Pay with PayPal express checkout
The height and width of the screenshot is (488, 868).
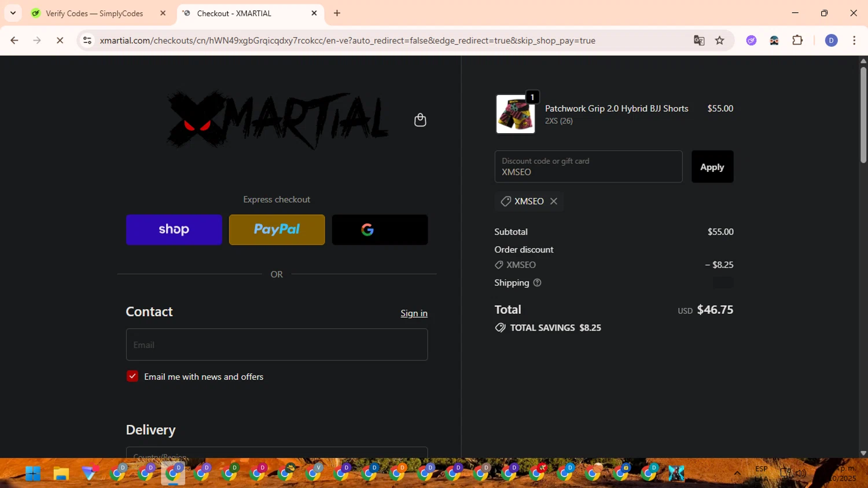[277, 230]
